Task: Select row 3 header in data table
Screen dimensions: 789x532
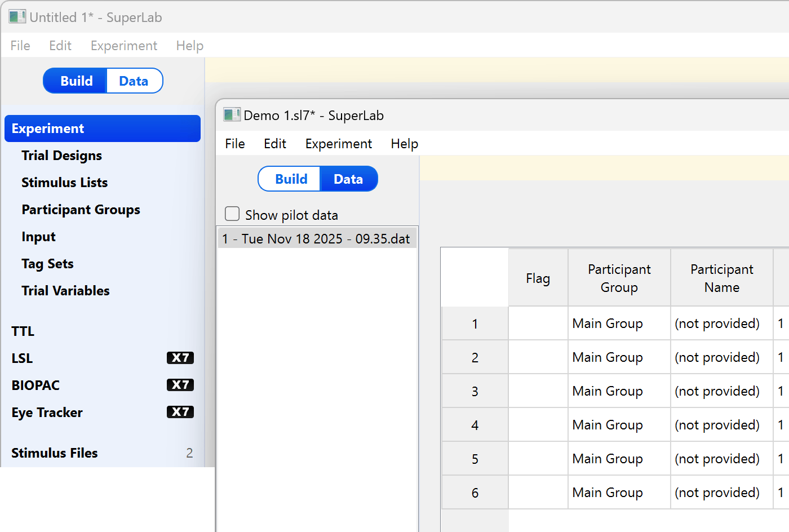Action: coord(475,391)
